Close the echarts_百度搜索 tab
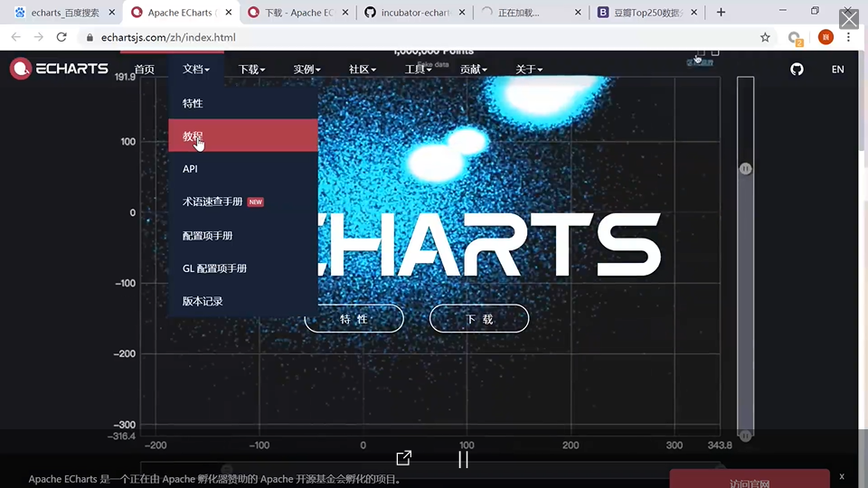Viewport: 868px width, 488px height. click(112, 12)
